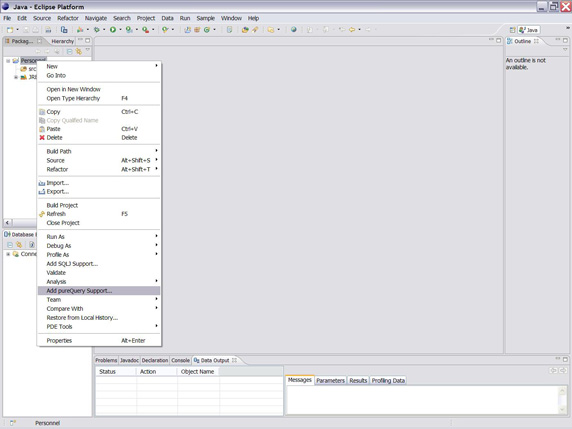Image resolution: width=572 pixels, height=429 pixels.
Task: Click Properties in the context menu
Action: tap(98, 341)
